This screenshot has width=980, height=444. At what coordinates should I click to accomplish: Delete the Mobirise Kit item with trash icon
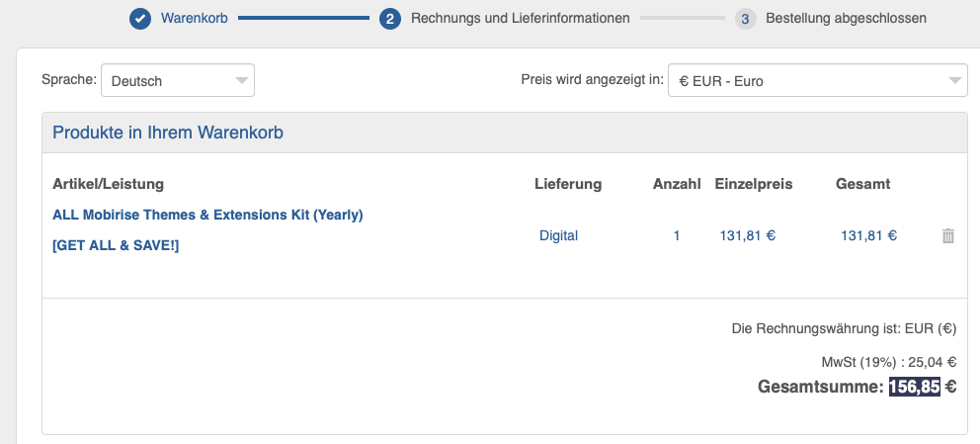[948, 235]
